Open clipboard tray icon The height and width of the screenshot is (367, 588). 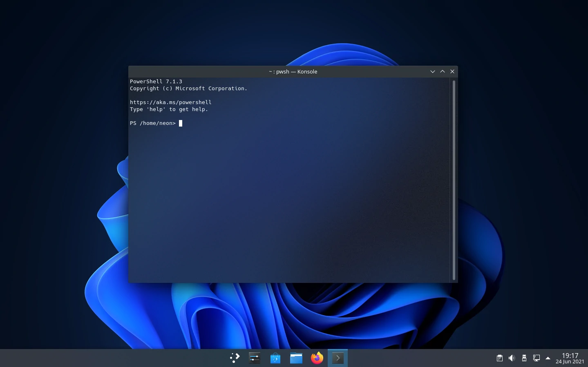click(499, 358)
